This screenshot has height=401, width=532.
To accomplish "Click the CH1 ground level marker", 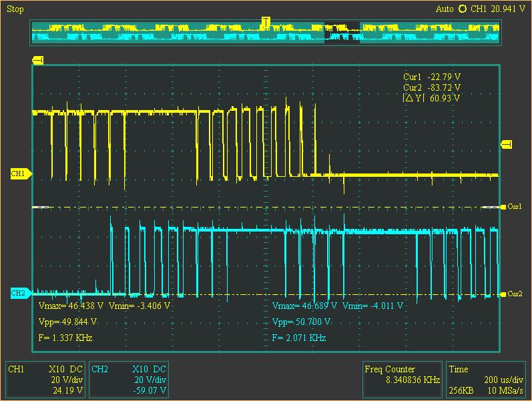I will [x=21, y=173].
